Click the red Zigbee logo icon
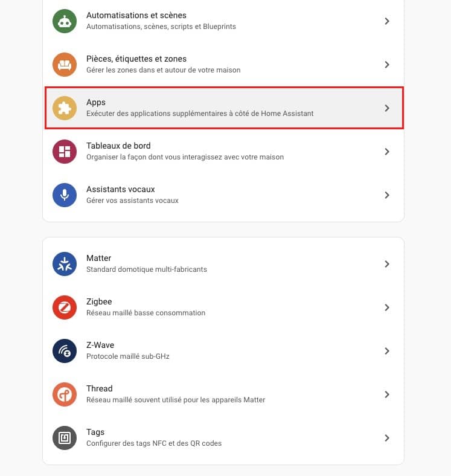This screenshot has height=476, width=451. [x=64, y=307]
